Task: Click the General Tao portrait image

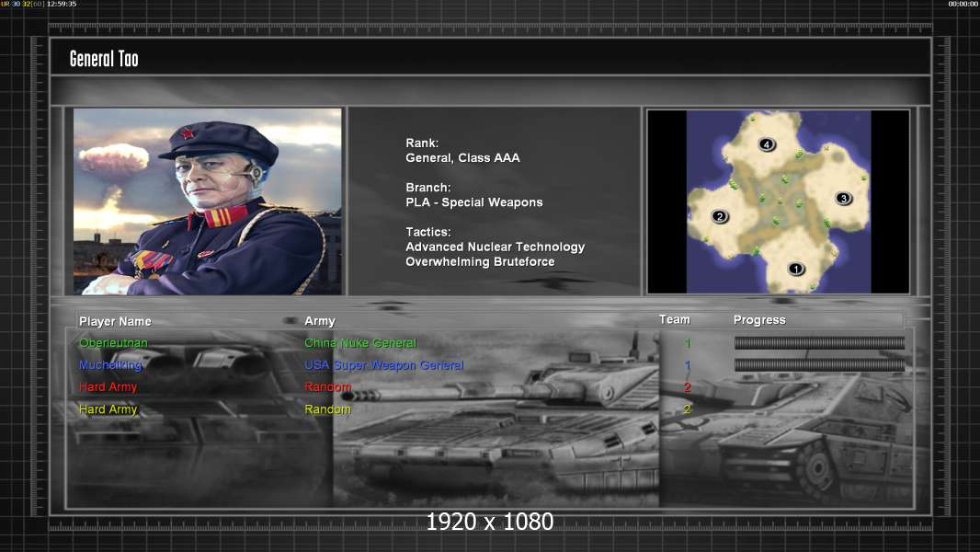Action: coord(208,201)
